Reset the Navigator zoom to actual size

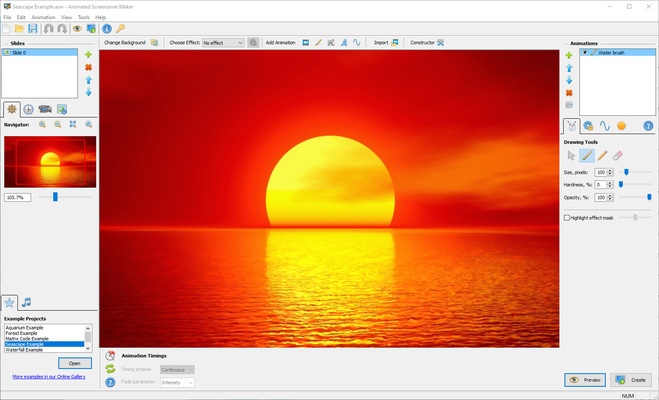pos(89,124)
